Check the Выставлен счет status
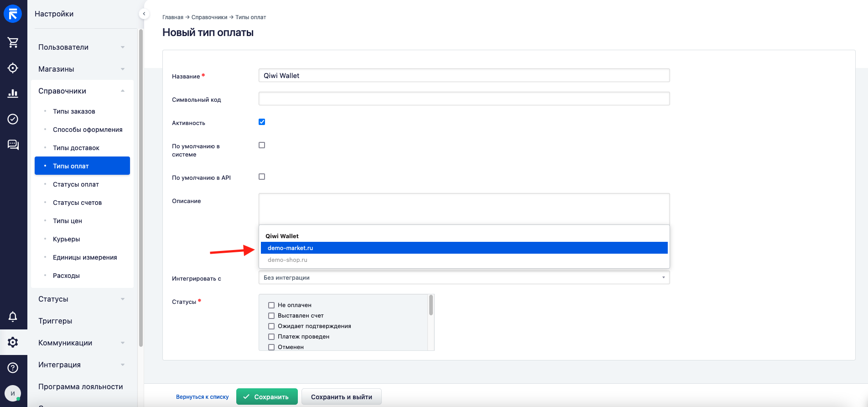 click(x=271, y=316)
